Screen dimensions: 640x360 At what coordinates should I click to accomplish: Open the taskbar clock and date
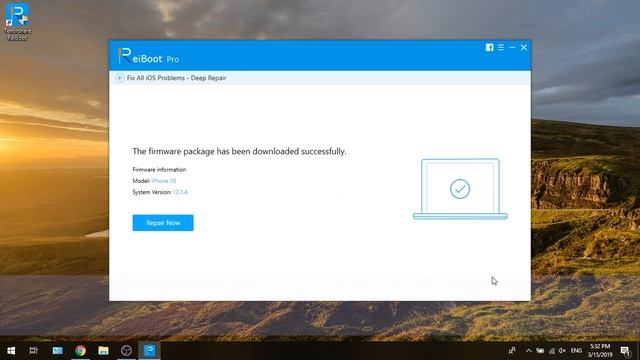600,351
